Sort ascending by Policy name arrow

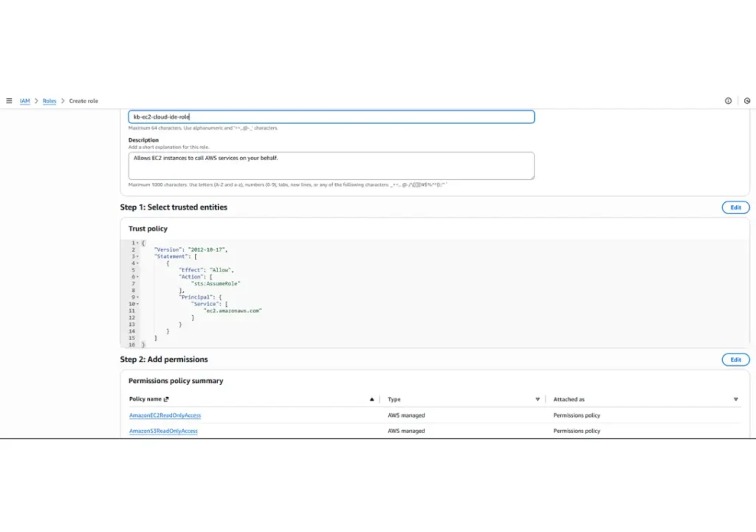(x=371, y=399)
